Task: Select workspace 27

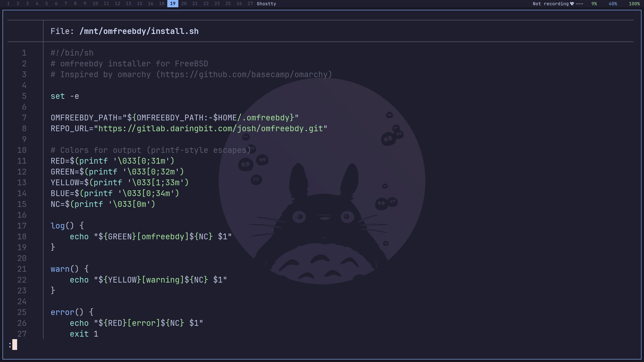Action: (250, 4)
